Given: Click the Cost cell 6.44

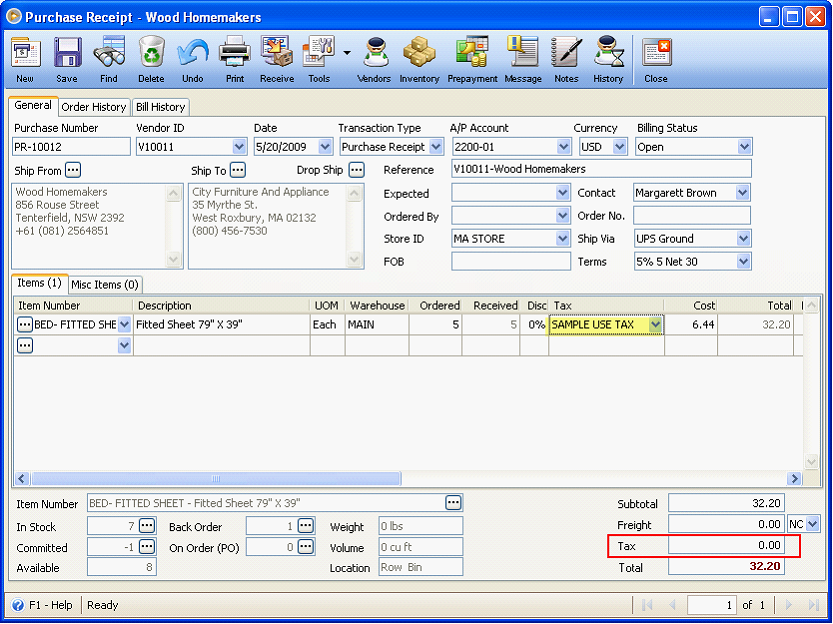Looking at the screenshot, I should coord(691,324).
